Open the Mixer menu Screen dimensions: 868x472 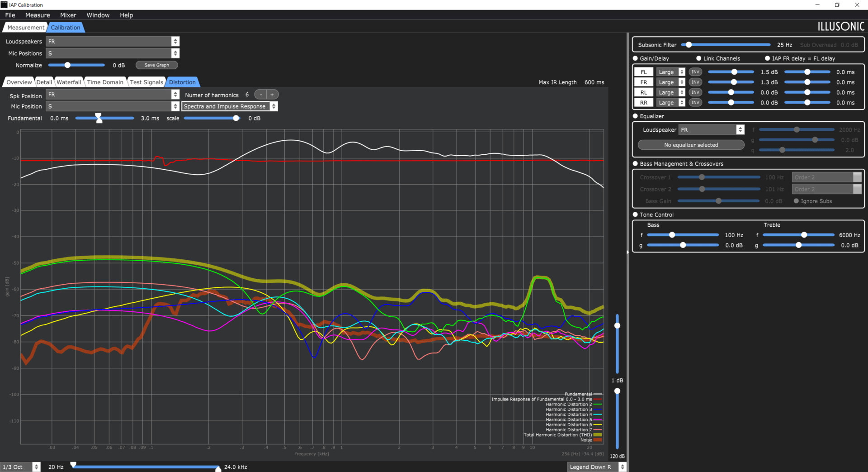(x=68, y=15)
